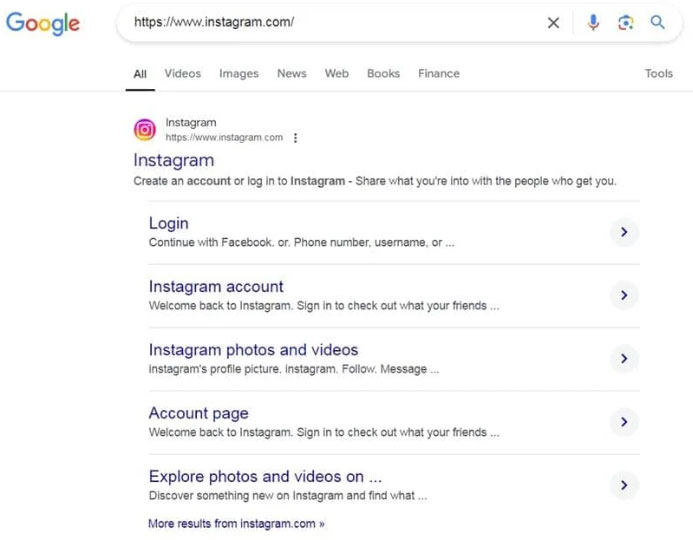693x540 pixels.
Task: Expand the Account page row chevron
Action: pos(624,422)
